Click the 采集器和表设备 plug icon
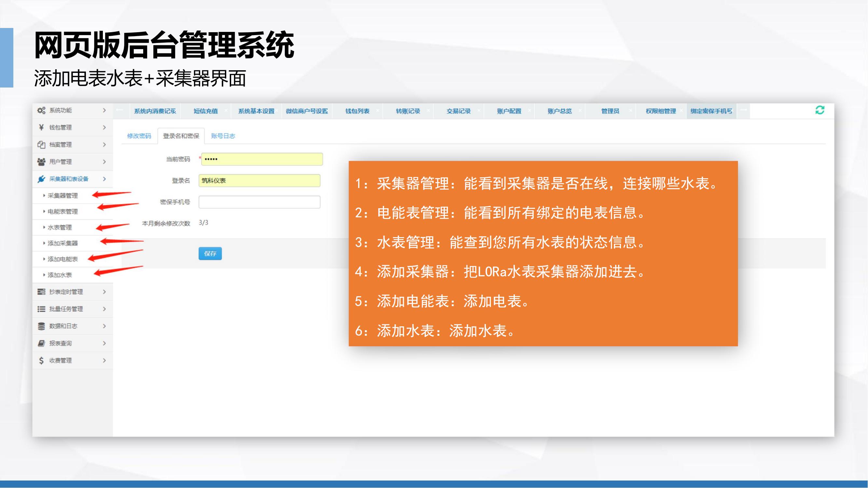The image size is (868, 488). (41, 179)
